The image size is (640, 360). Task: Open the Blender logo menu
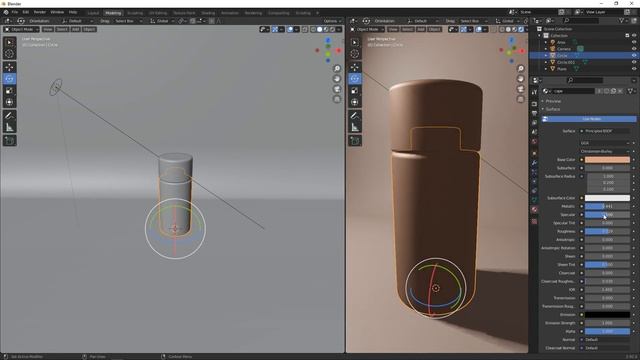tap(6, 13)
